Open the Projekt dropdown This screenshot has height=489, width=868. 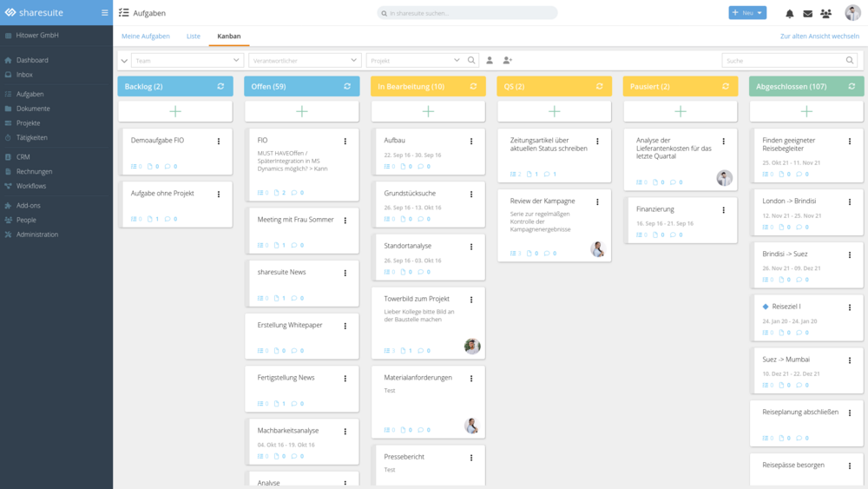coord(415,61)
